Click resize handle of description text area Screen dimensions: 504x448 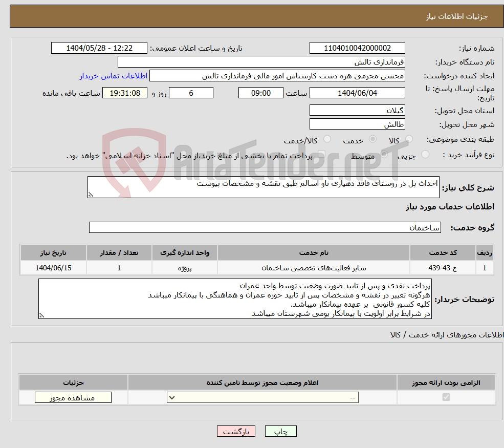click(x=91, y=195)
